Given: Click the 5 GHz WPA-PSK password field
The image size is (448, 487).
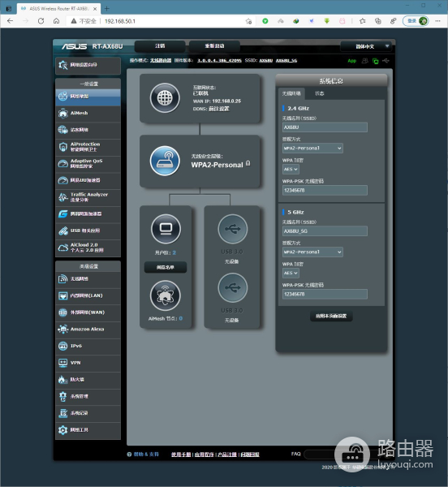Looking at the screenshot, I should 325,294.
